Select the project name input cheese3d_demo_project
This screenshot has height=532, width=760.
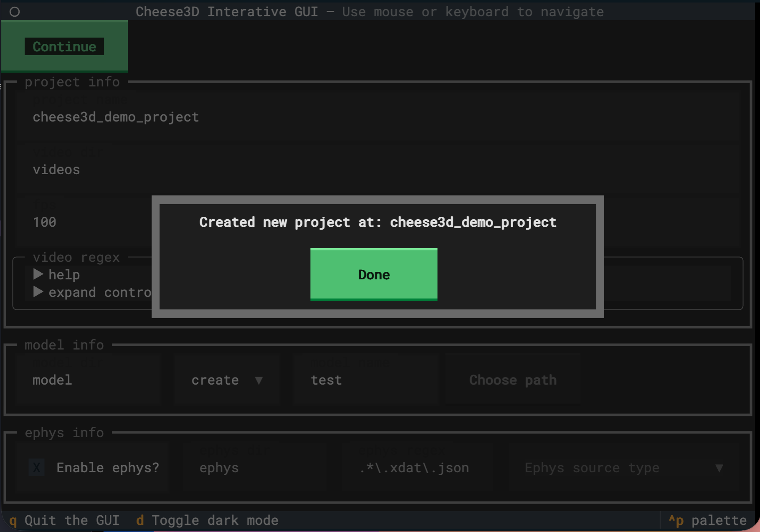[116, 117]
